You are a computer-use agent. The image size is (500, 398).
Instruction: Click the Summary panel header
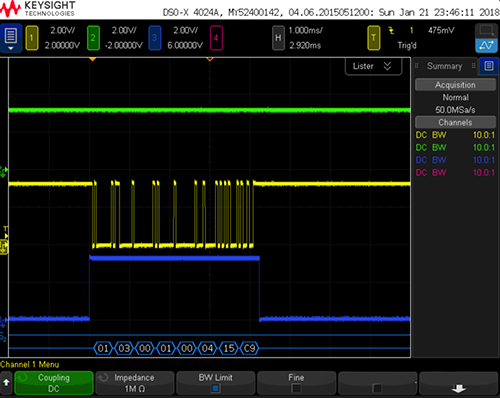[445, 66]
